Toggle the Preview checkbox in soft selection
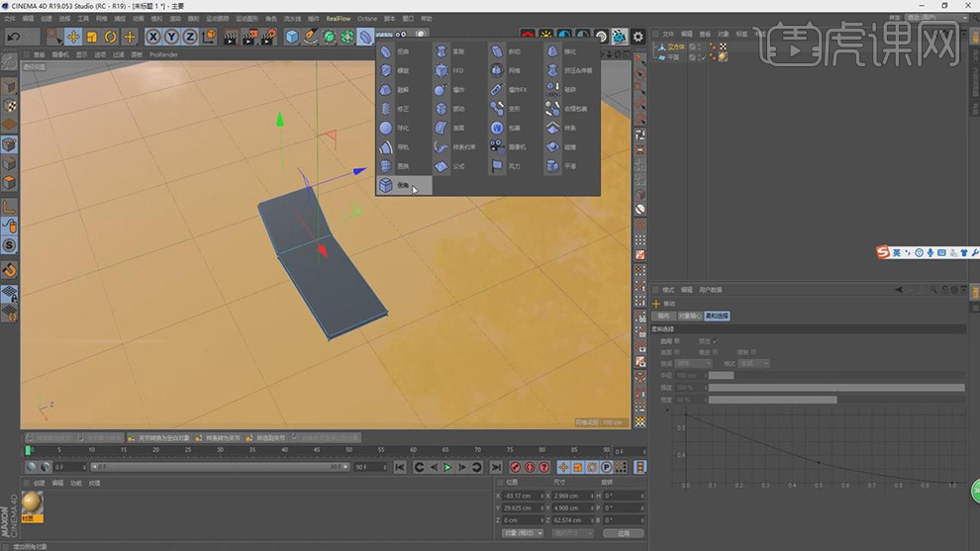This screenshot has height=551, width=980. coord(715,341)
